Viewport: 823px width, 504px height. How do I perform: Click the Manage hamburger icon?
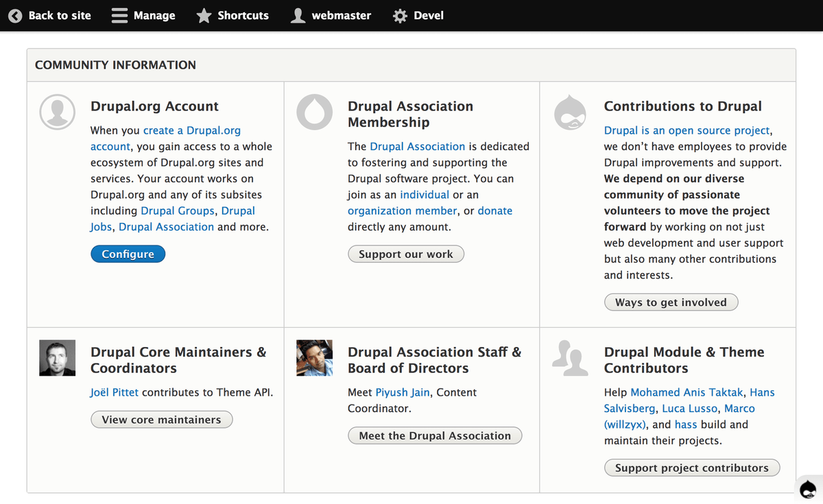pyautogui.click(x=119, y=15)
